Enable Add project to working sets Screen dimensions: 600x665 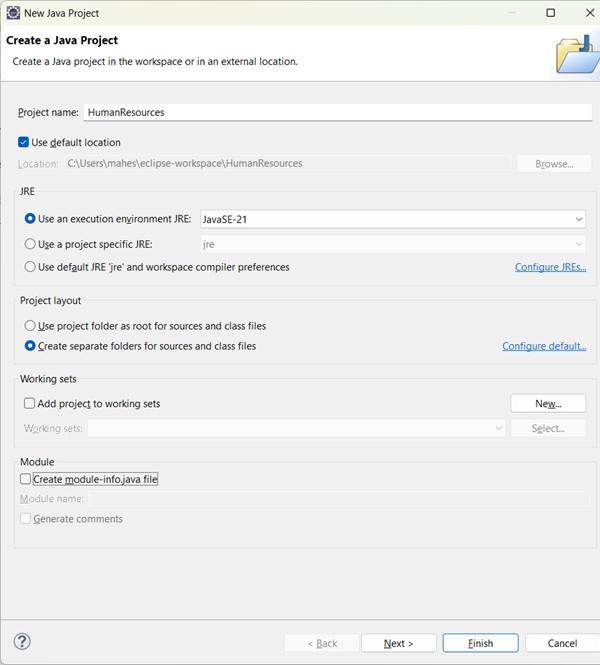30,404
